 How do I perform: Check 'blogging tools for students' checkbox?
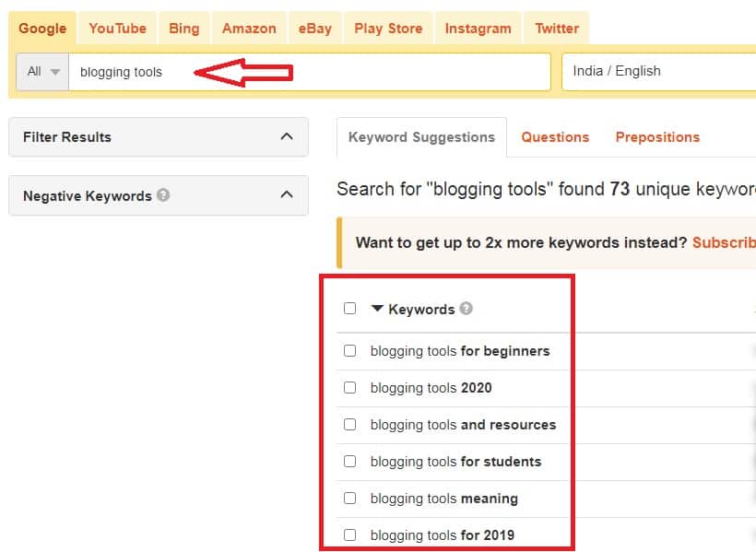(350, 462)
